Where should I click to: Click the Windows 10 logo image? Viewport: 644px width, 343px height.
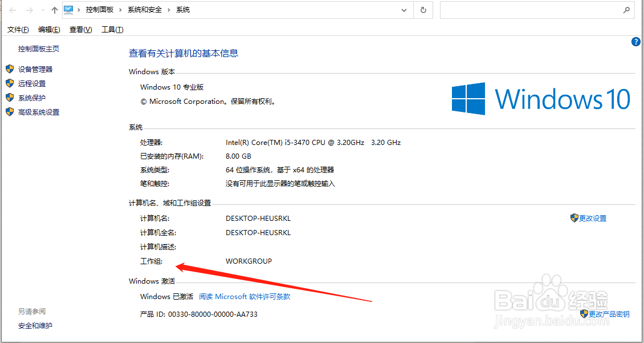click(x=541, y=99)
